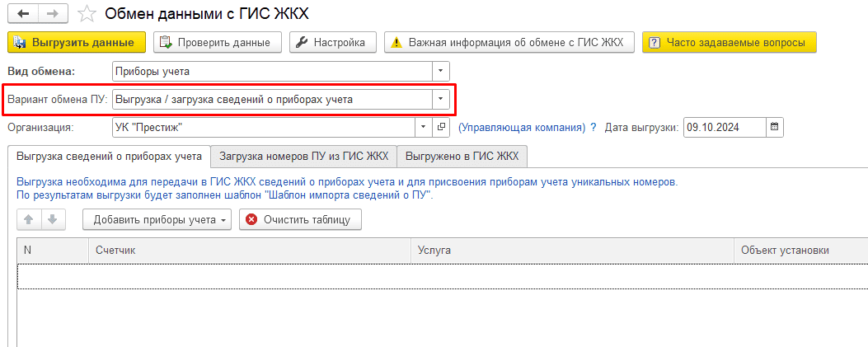The image size is (868, 347).
Task: Add this page to favorites with star
Action: point(85,14)
